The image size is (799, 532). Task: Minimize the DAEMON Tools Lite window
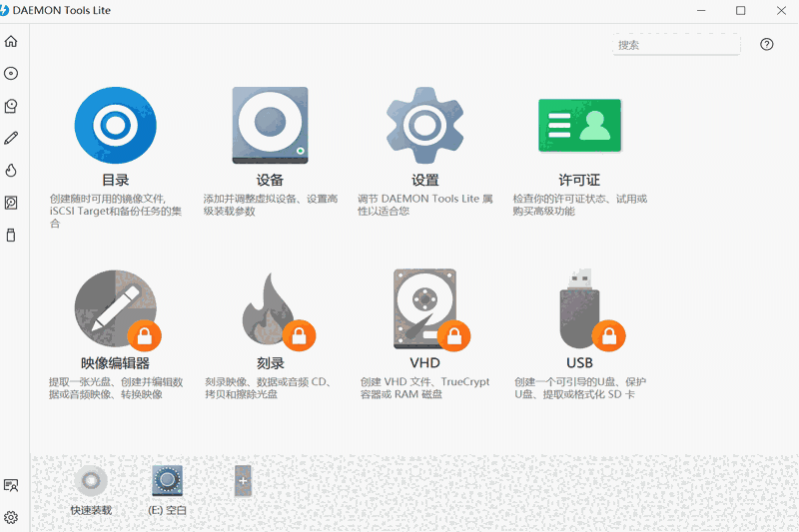701,11
